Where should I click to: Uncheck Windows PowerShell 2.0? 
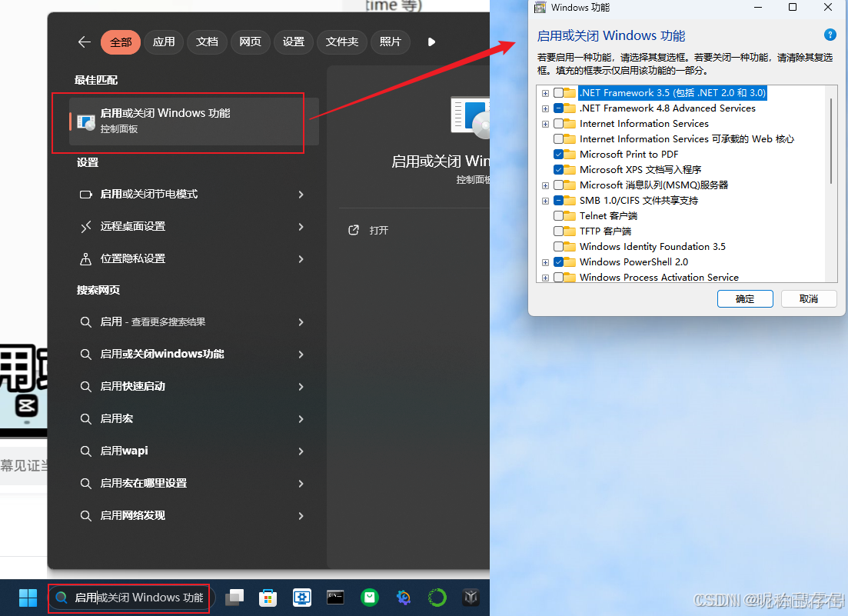pos(558,261)
